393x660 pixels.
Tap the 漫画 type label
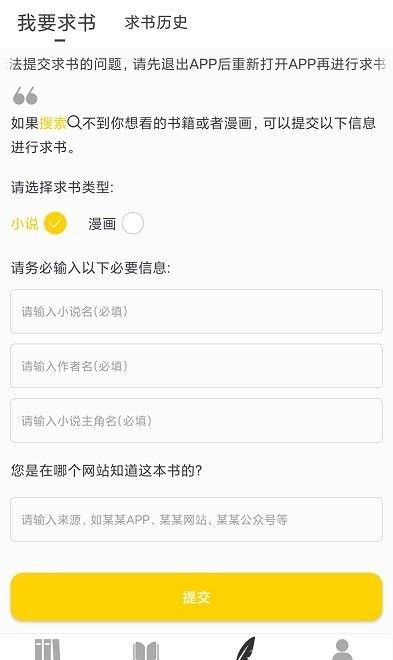click(102, 224)
